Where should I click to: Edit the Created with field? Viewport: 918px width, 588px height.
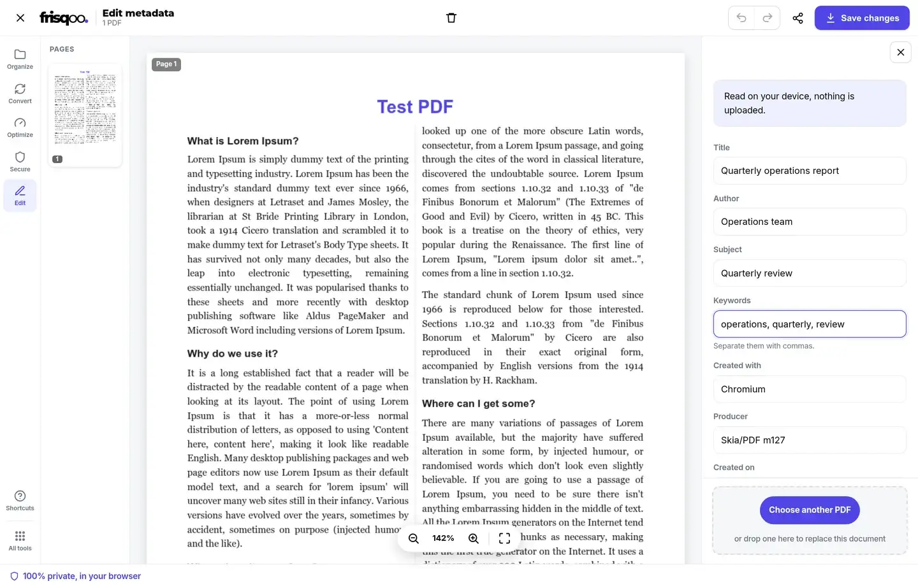810,389
